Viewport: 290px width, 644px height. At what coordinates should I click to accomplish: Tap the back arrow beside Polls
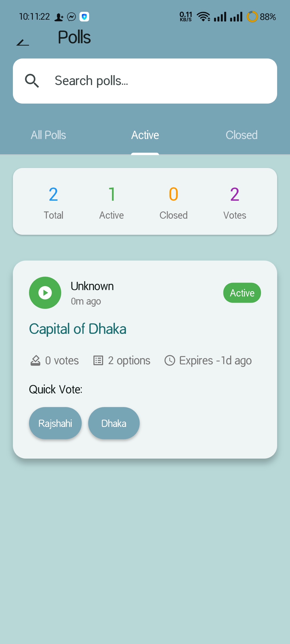23,42
